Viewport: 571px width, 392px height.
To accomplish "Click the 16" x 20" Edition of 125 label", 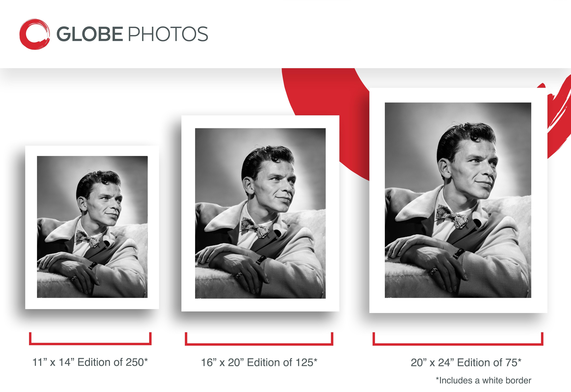I will 259,363.
